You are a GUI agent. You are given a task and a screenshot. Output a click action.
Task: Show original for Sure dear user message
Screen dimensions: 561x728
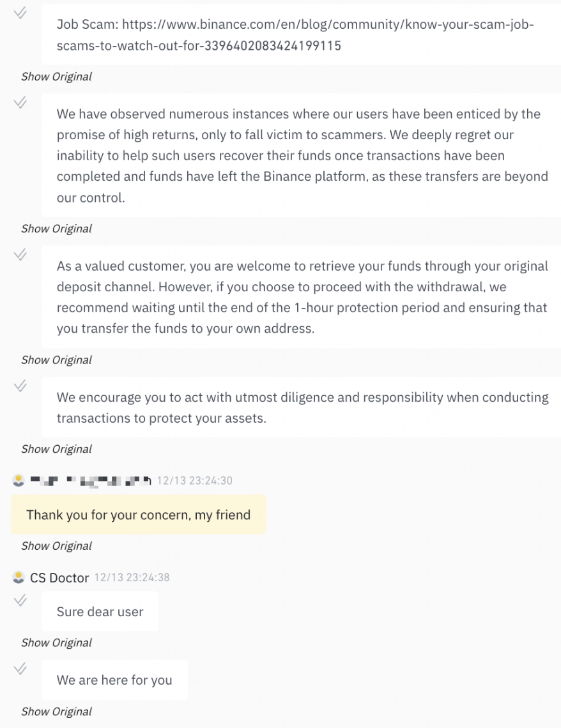(x=56, y=643)
